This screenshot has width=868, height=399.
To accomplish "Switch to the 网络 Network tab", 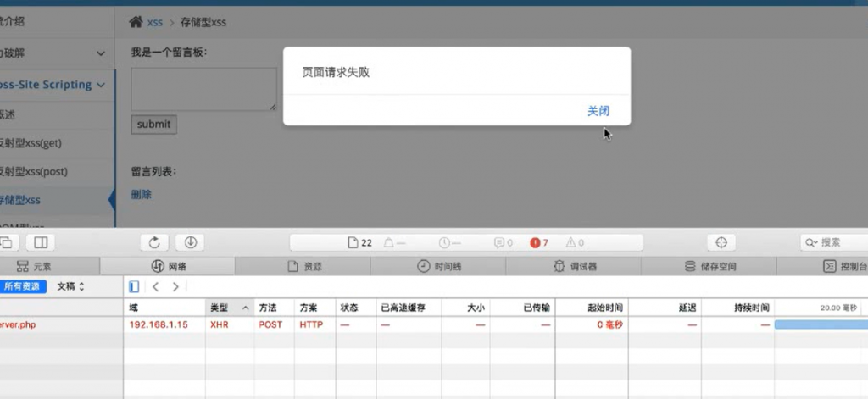I will pyautogui.click(x=168, y=266).
